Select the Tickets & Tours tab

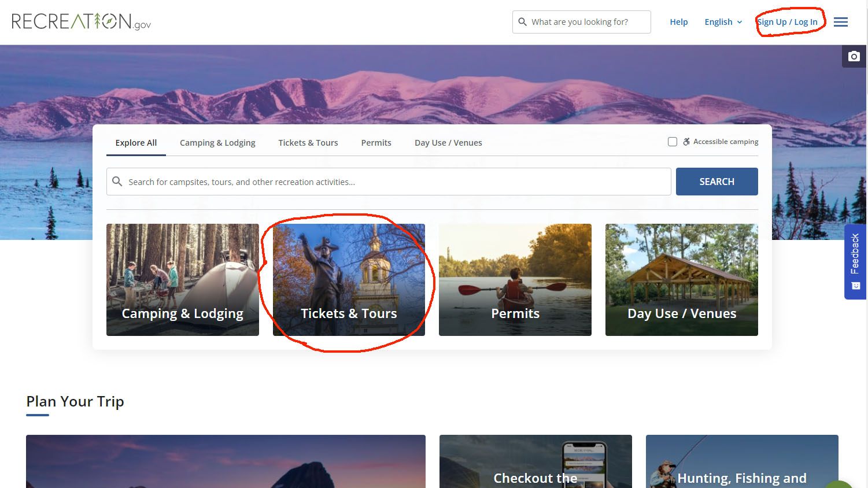[x=308, y=143]
